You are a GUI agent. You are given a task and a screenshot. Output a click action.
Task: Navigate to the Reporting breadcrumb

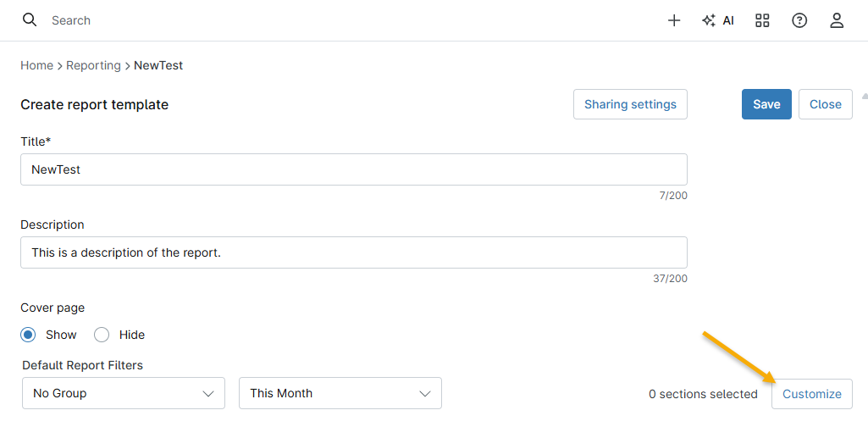pyautogui.click(x=93, y=65)
